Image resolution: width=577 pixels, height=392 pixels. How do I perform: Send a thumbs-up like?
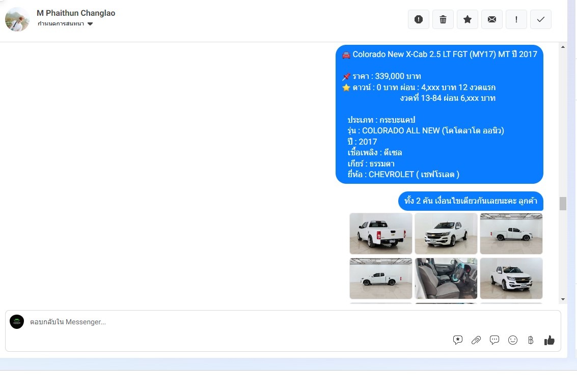(x=549, y=340)
